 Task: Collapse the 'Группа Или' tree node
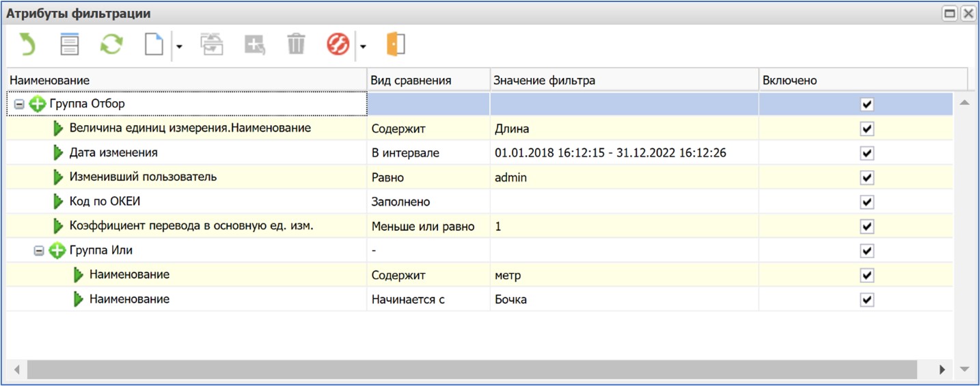point(39,251)
